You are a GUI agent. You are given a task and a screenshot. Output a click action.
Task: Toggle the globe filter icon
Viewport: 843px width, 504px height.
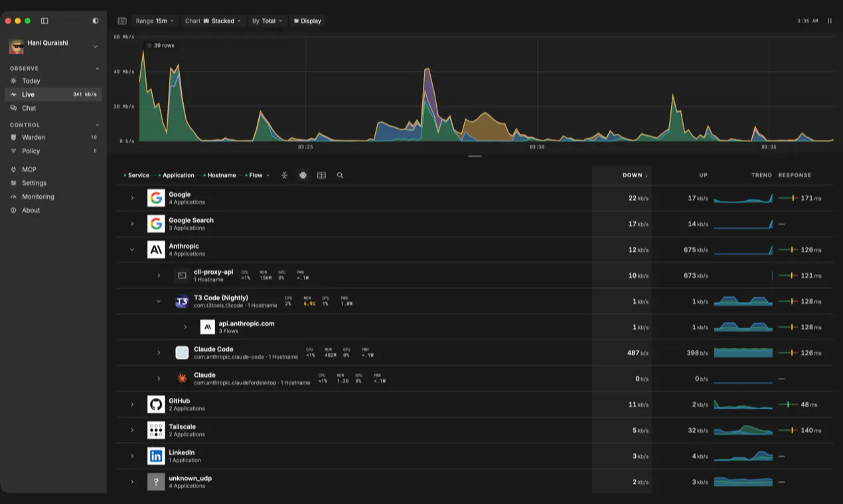[x=303, y=175]
